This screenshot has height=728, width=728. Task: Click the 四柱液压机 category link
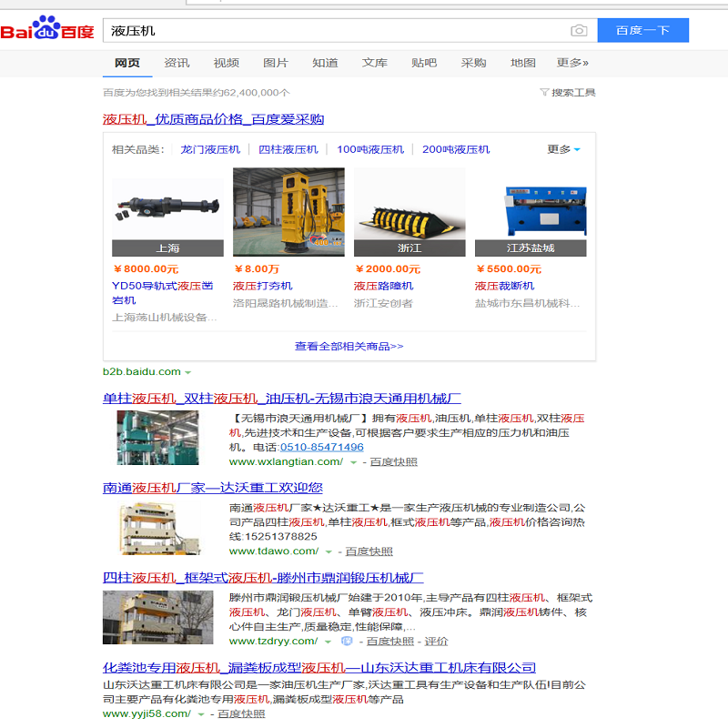click(288, 149)
